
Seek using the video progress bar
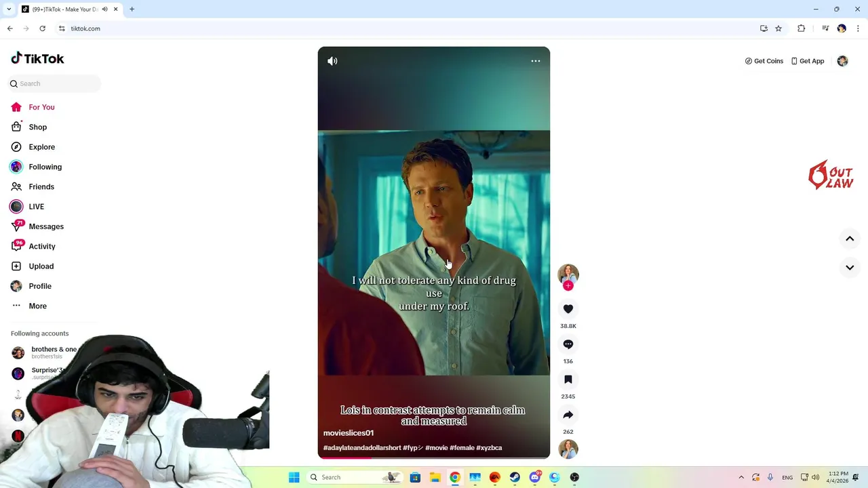pos(434,457)
